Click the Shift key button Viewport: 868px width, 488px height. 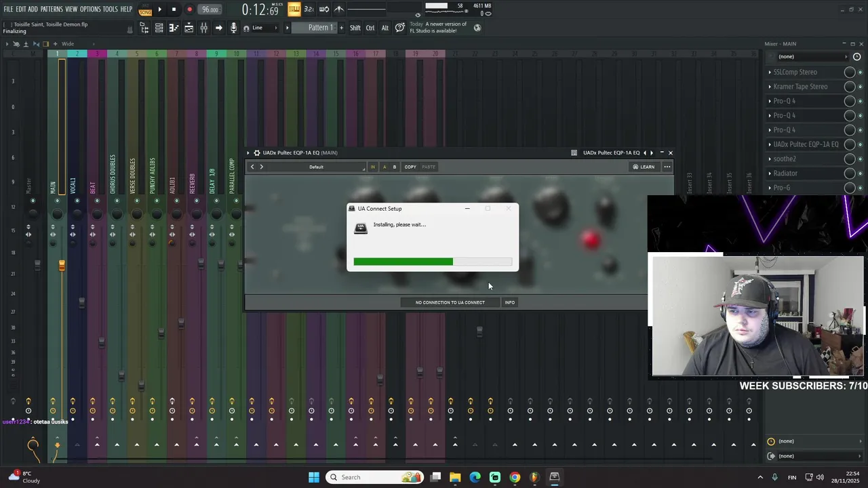tap(355, 28)
